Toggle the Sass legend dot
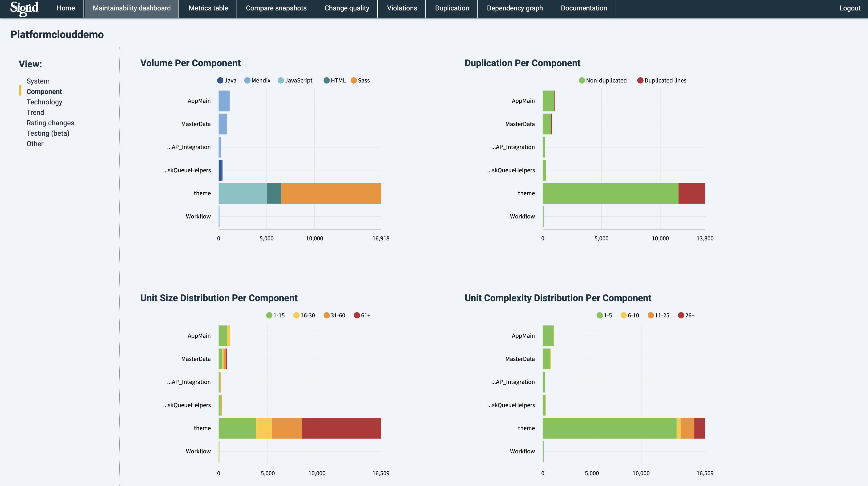This screenshot has width=868, height=486. tap(353, 81)
